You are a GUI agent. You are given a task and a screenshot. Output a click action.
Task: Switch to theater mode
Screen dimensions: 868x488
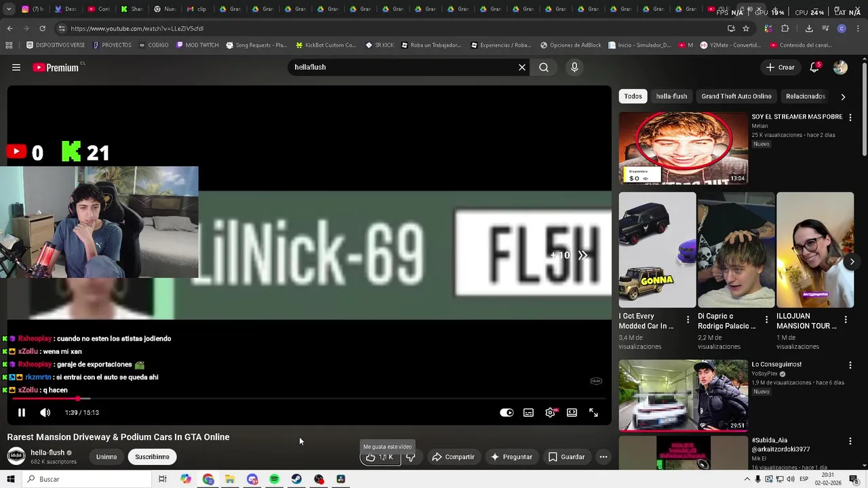click(x=572, y=412)
